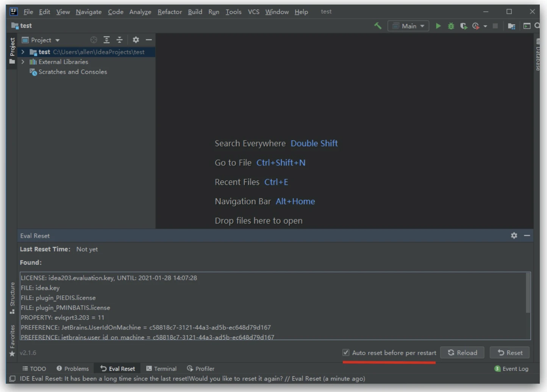
Task: Start debugging with the bug icon
Action: click(451, 26)
